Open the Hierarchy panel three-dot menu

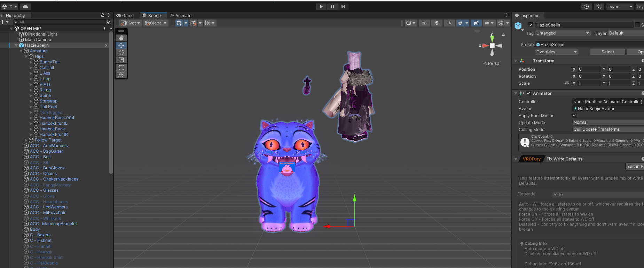(x=109, y=15)
